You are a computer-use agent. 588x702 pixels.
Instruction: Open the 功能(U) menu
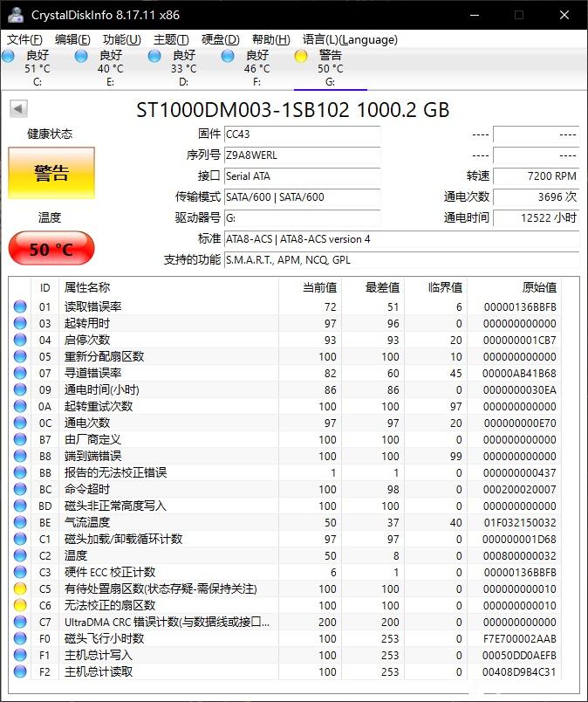(x=122, y=39)
